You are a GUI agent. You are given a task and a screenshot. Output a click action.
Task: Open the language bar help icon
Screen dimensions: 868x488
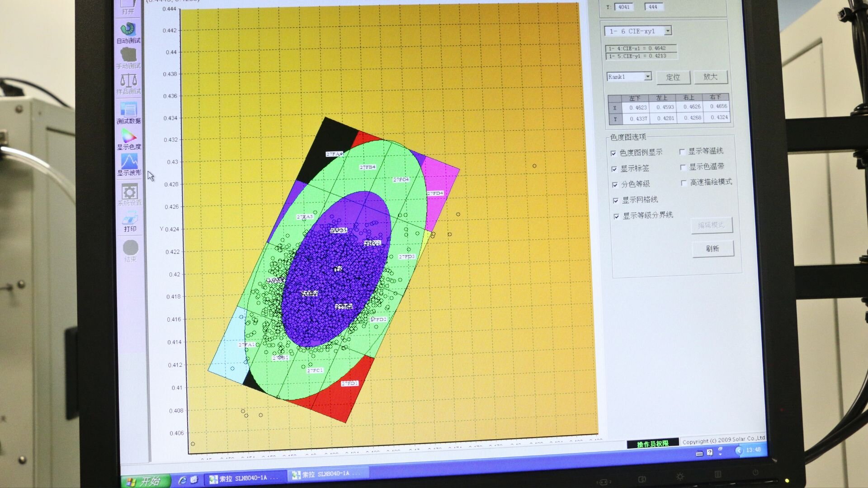tap(710, 452)
